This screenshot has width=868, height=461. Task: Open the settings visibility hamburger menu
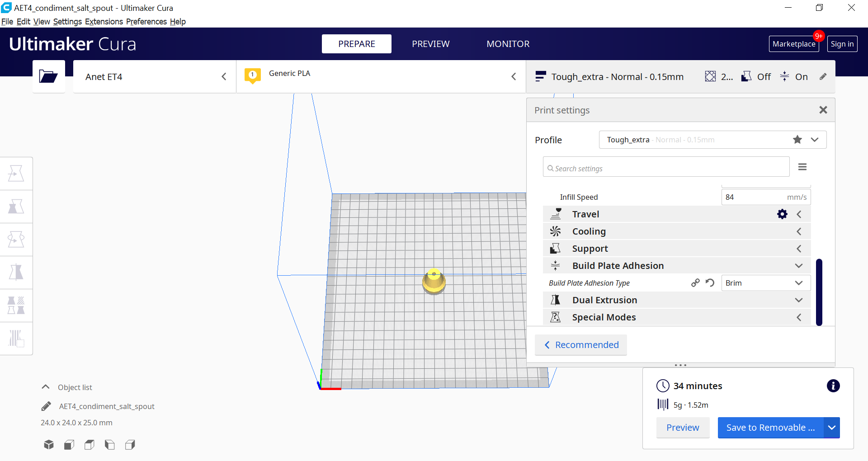(x=802, y=167)
